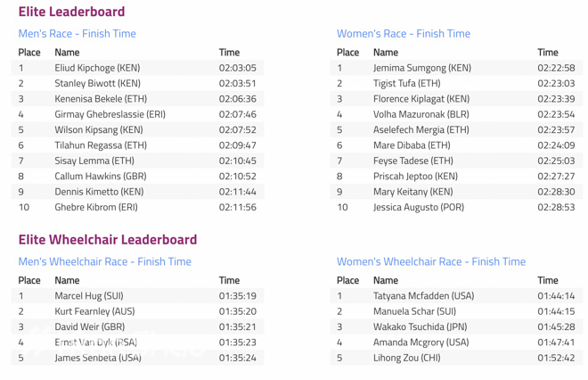Select Tatyana Mcfadden (USA) entry
Viewport: 588px width, 380px height.
point(423,296)
